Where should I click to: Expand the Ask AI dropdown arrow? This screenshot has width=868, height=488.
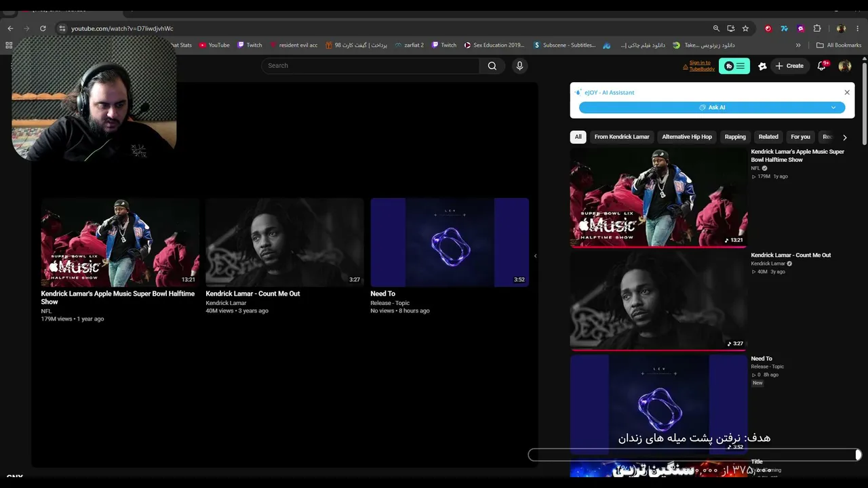pyautogui.click(x=833, y=107)
